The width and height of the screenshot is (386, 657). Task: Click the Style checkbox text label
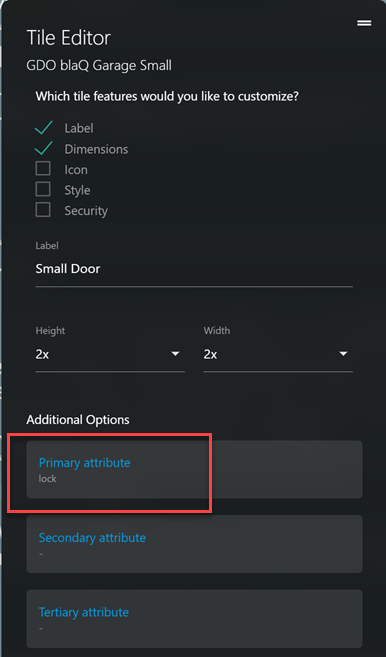(x=77, y=190)
